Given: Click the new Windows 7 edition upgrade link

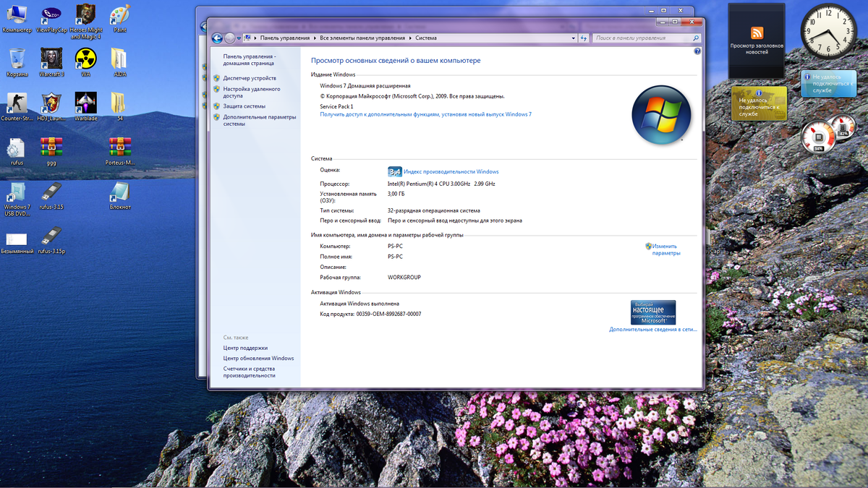Looking at the screenshot, I should tap(425, 114).
